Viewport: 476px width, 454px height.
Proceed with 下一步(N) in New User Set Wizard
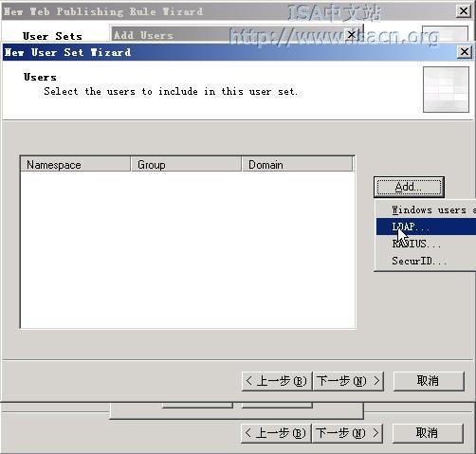[x=348, y=381]
